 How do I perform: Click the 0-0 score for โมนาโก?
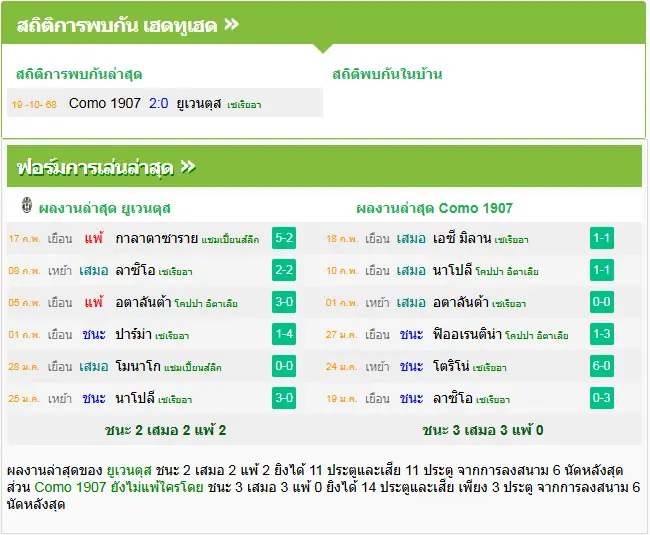click(284, 366)
